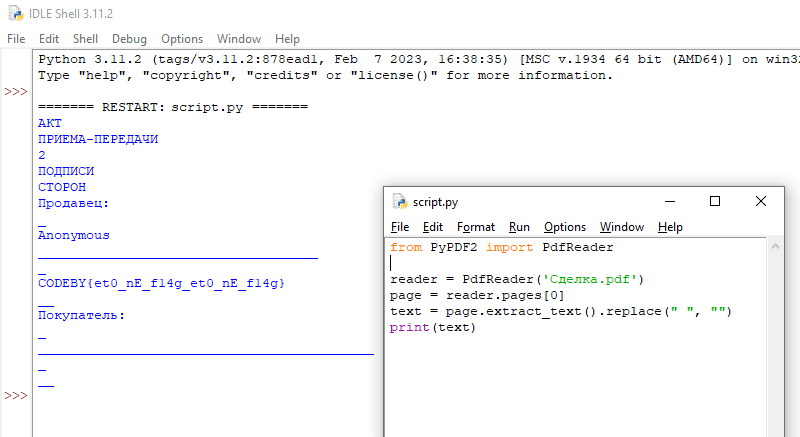This screenshot has height=437, width=800.
Task: Open Options menu in the script.py editor
Action: coord(565,227)
